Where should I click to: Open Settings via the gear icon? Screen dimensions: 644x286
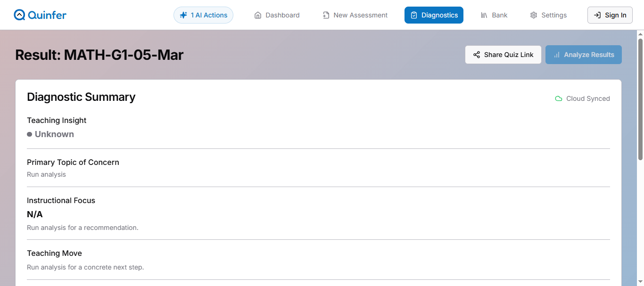533,15
